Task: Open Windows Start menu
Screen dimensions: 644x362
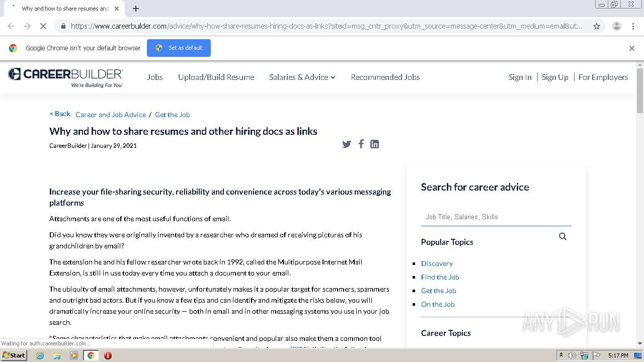Action: pyautogui.click(x=14, y=355)
